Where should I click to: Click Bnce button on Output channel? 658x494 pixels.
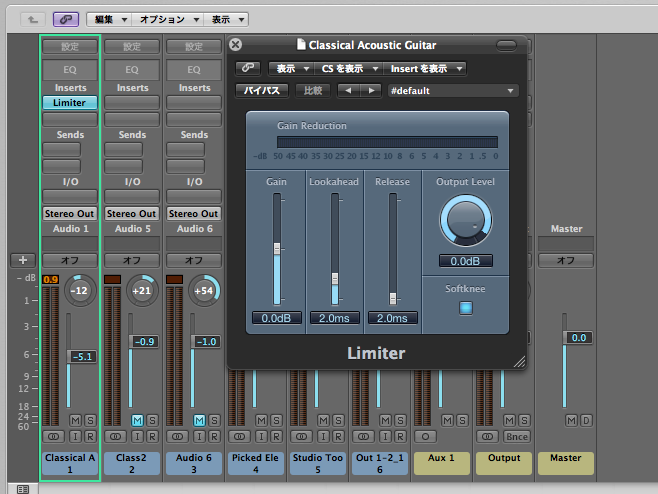coord(517,436)
